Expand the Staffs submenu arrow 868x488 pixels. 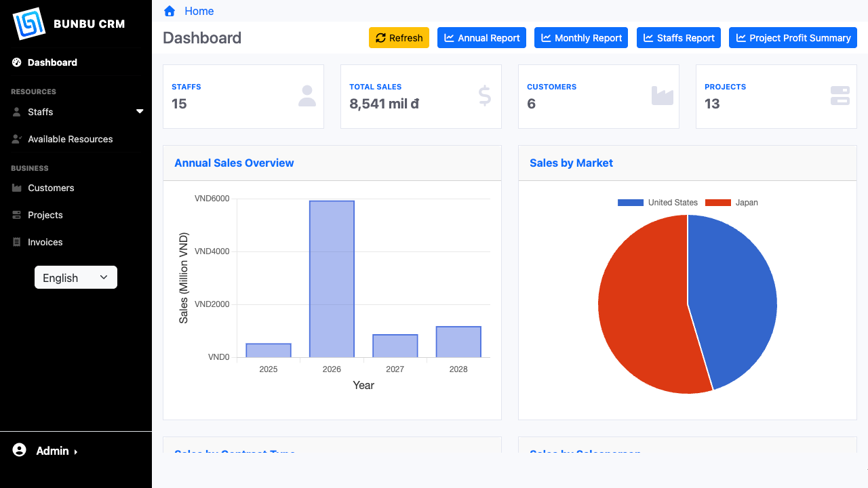(140, 112)
